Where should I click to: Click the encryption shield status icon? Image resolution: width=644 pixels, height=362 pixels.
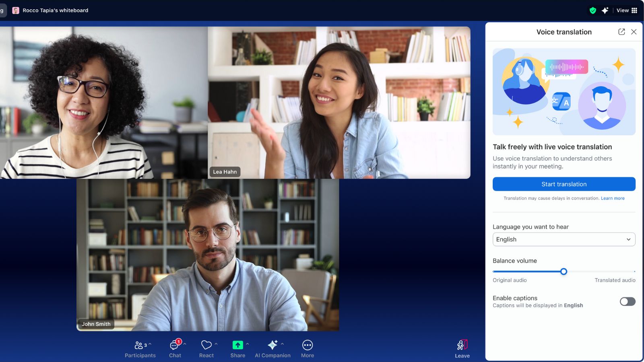point(593,10)
